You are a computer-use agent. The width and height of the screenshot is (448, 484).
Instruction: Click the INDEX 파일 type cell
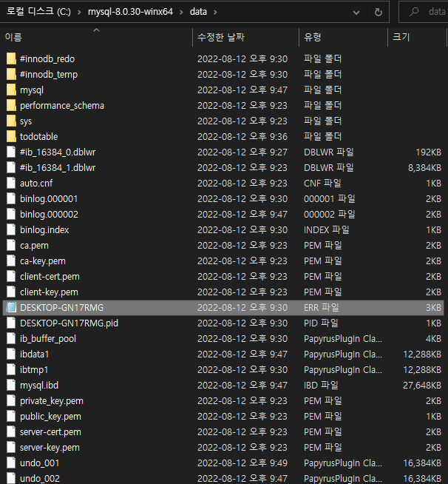coord(326,229)
